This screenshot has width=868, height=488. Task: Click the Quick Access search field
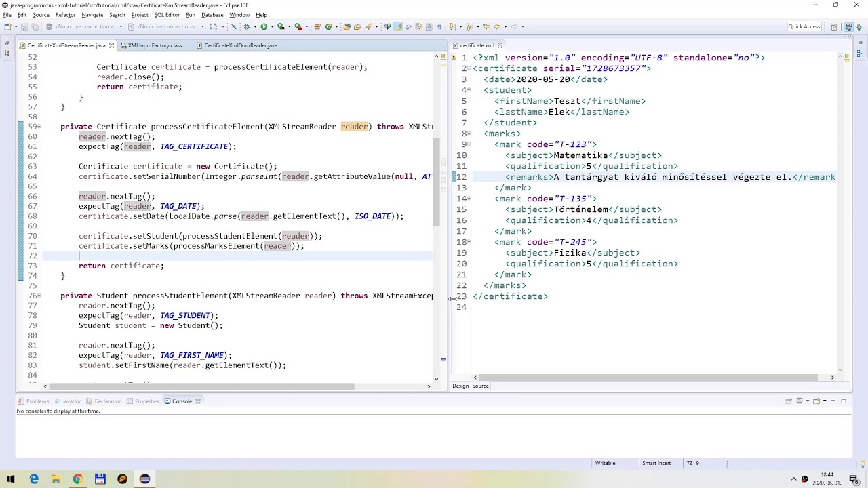point(804,26)
